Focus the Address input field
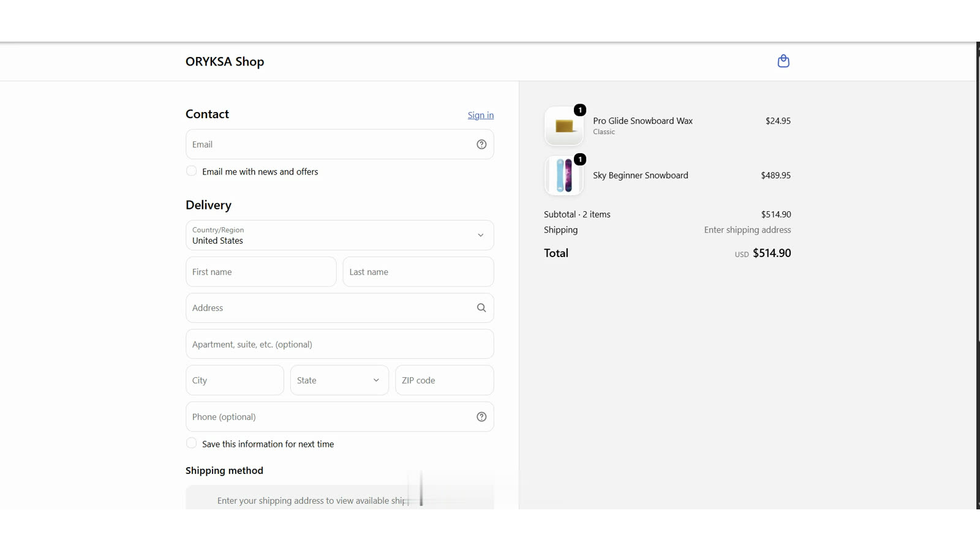The image size is (980, 551). click(340, 308)
